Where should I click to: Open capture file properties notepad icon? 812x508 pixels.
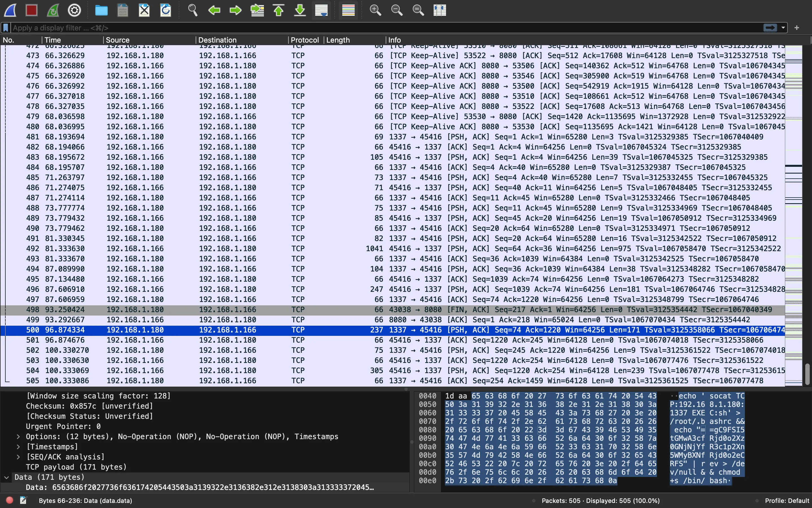pyautogui.click(x=23, y=500)
